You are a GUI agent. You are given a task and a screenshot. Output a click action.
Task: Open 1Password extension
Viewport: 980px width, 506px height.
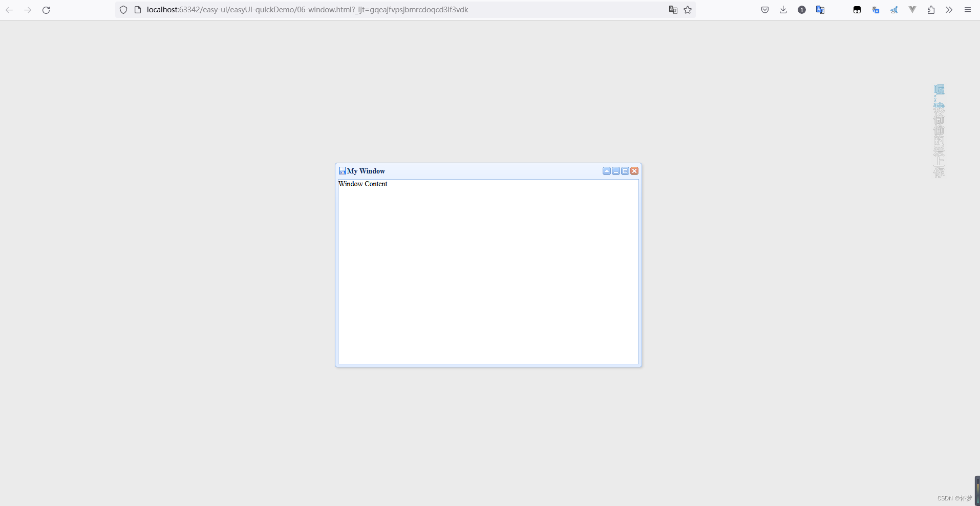tap(802, 10)
